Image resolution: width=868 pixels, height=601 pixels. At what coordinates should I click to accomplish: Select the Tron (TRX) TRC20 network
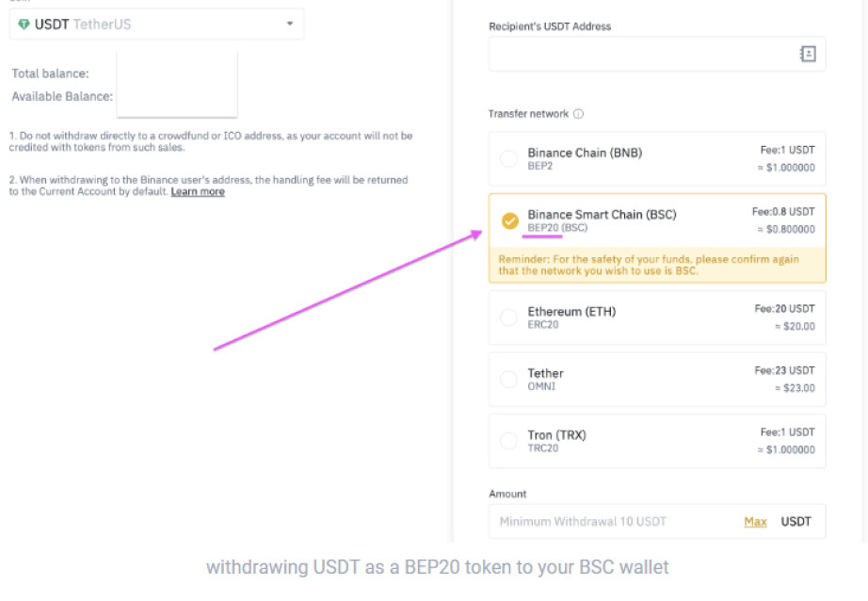point(657,441)
